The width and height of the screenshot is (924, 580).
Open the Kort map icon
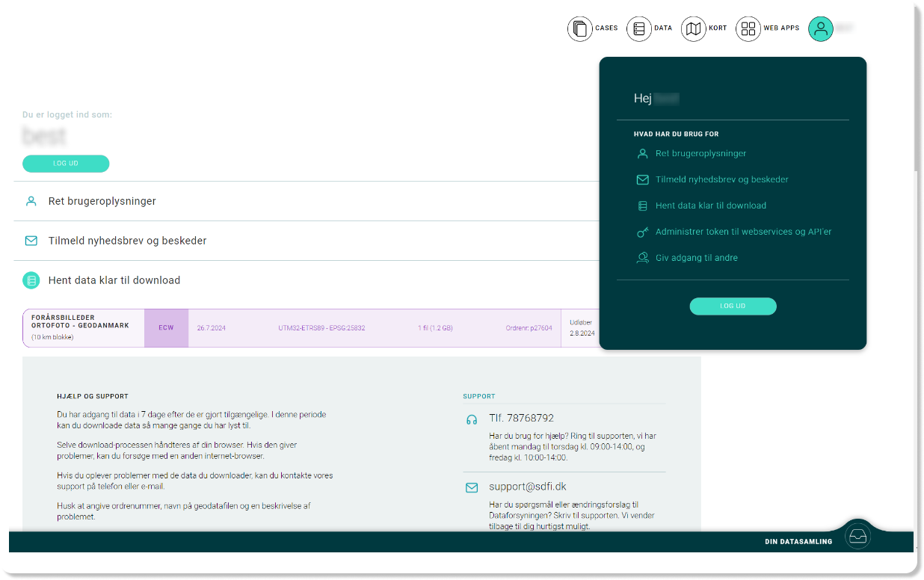click(694, 28)
